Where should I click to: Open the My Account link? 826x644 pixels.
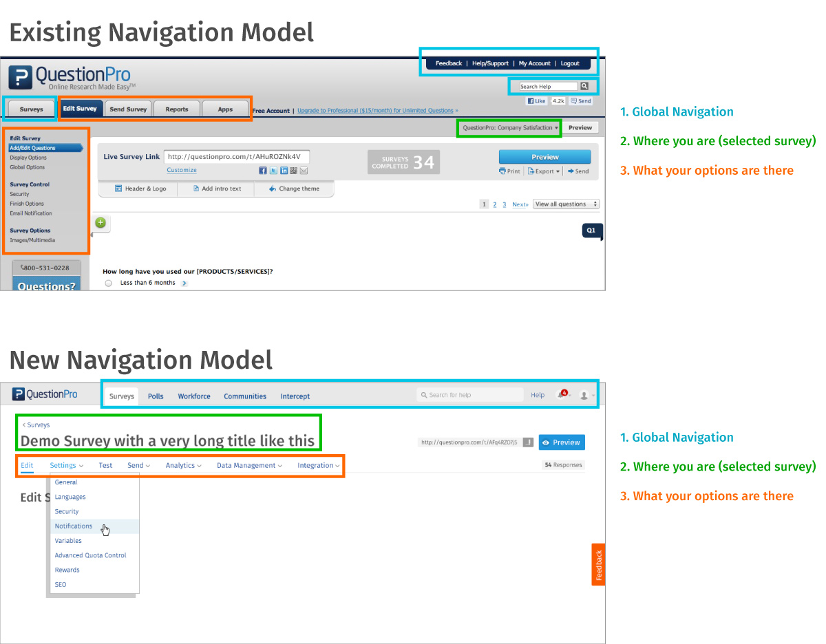point(535,63)
